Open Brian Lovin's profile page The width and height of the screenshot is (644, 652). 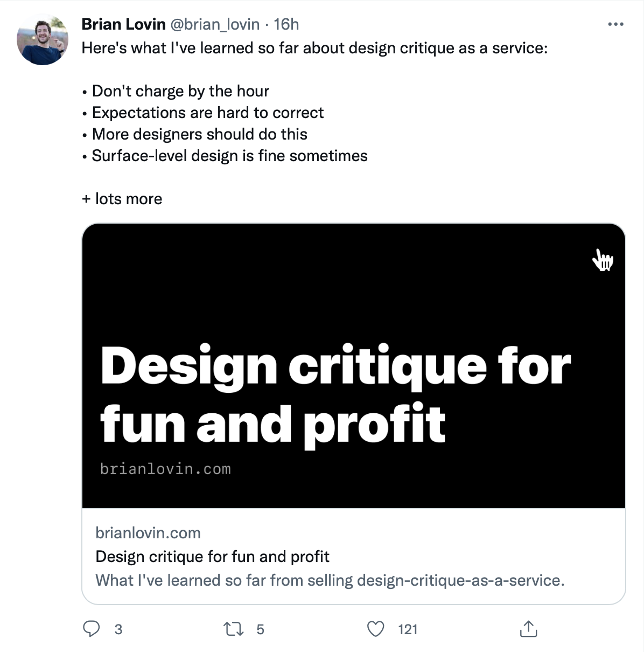124,24
